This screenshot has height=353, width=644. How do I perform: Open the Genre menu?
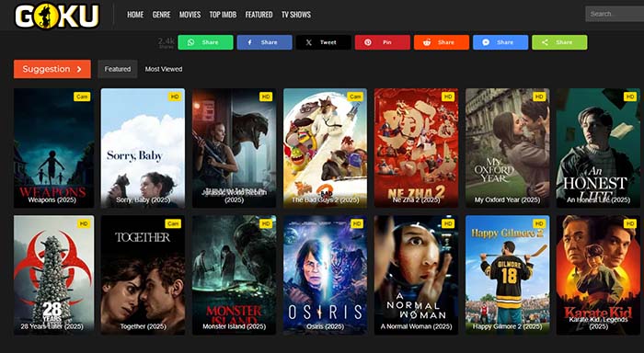161,15
